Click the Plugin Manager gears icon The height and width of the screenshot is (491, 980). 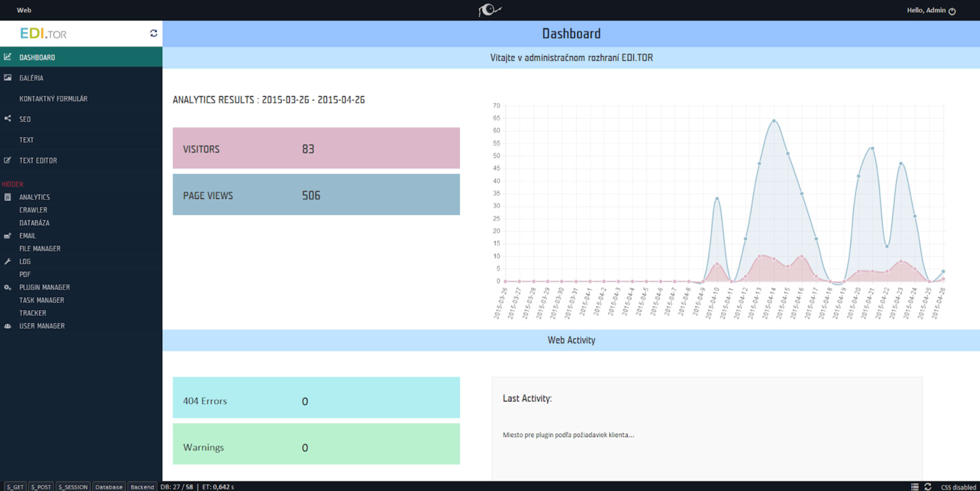point(8,287)
